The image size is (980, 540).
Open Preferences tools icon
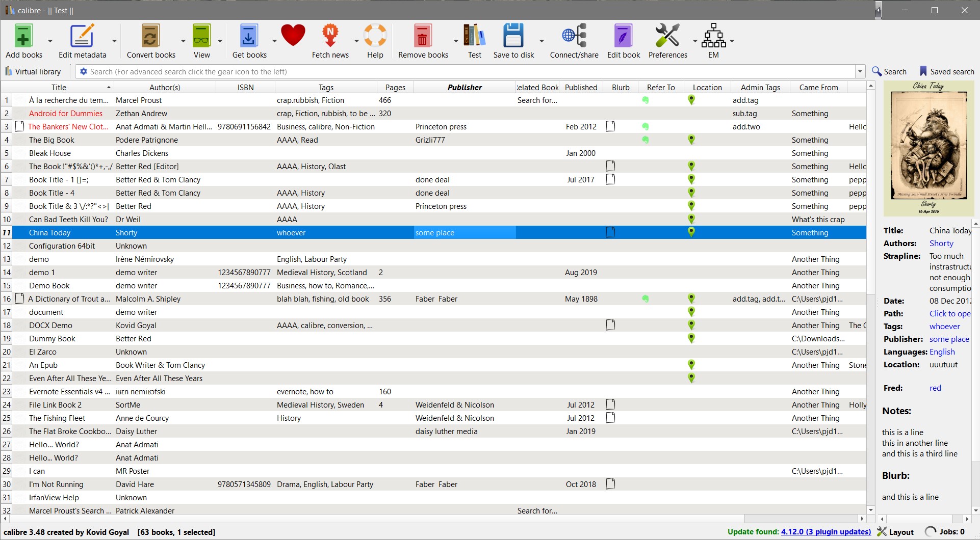[667, 37]
